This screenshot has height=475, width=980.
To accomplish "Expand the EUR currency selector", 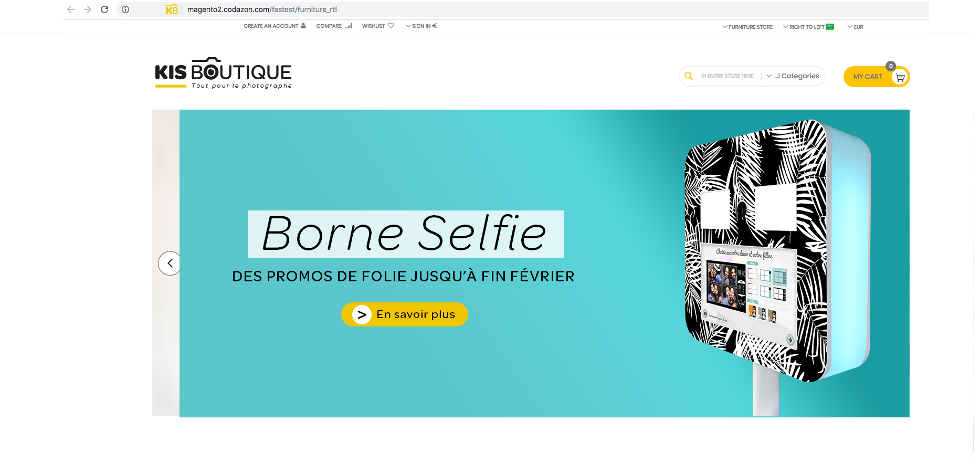I will click(x=855, y=27).
